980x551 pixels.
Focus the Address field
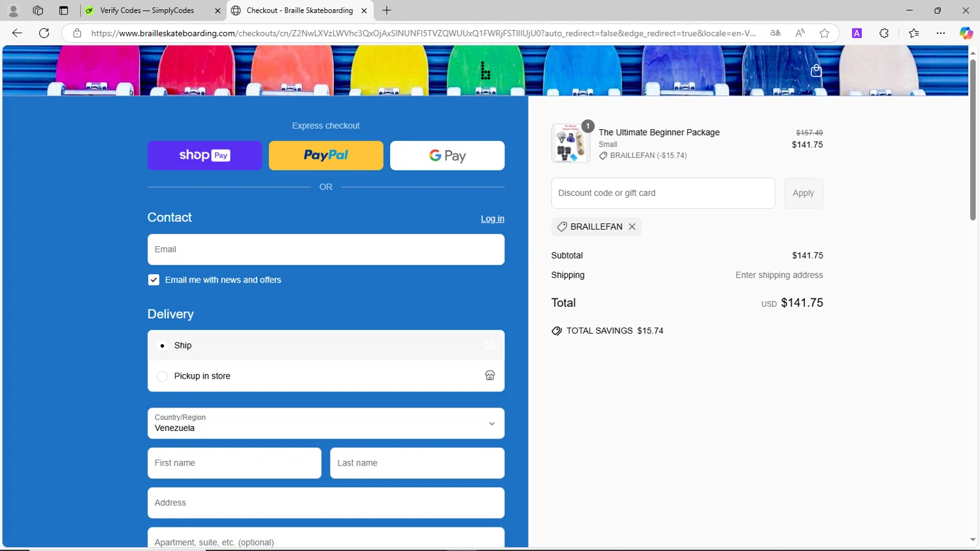(326, 503)
